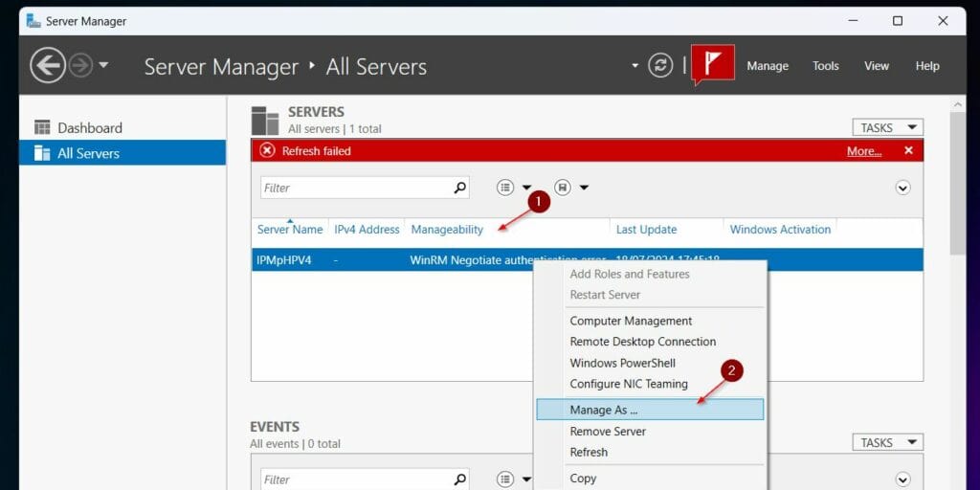Viewport: 980px width, 490px height.
Task: Select Configure NIC Teaming menu entry
Action: click(629, 384)
